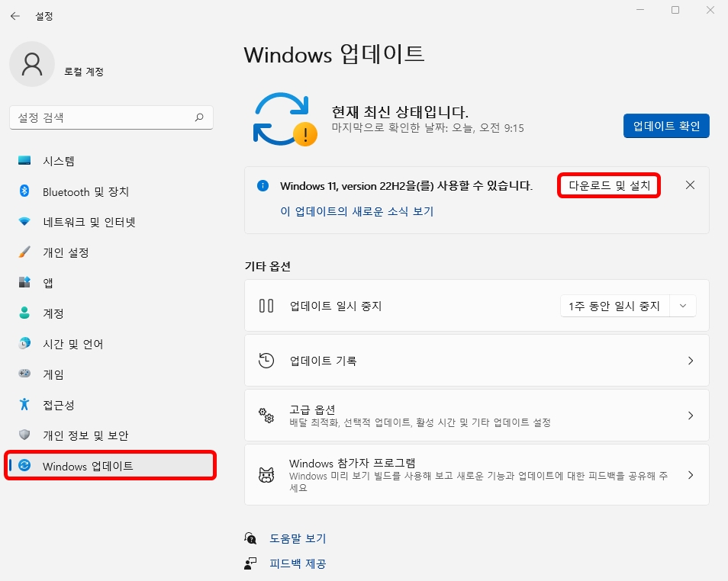The width and height of the screenshot is (728, 581).
Task: Select Windows 업데이트 in the sidebar
Action: click(x=111, y=465)
